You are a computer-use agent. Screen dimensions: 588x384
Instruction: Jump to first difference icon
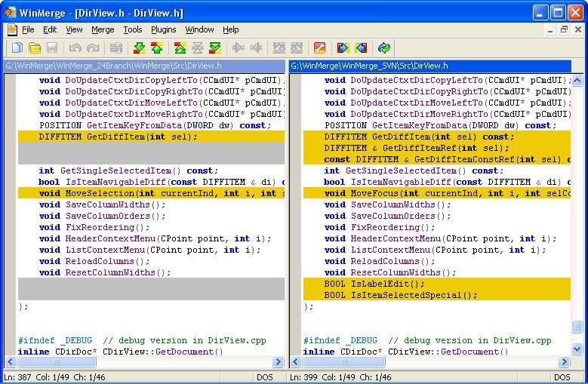180,48
